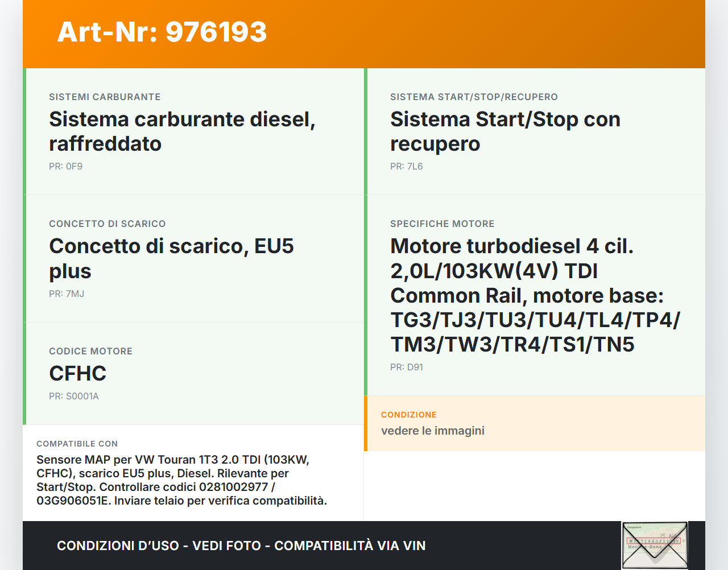Click 'Sistema Start/Stop con recupero' heading
Screen dimensions: 728x570
[505, 131]
